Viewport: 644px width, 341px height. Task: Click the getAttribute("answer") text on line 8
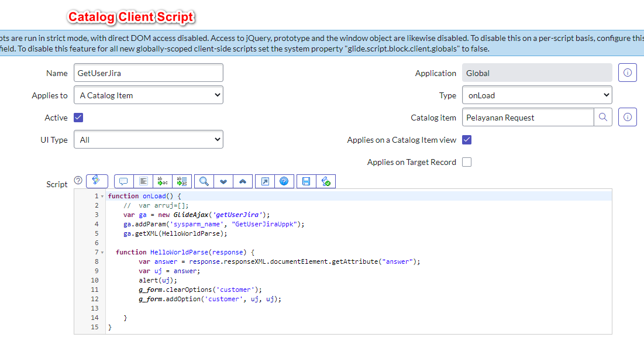(374, 261)
